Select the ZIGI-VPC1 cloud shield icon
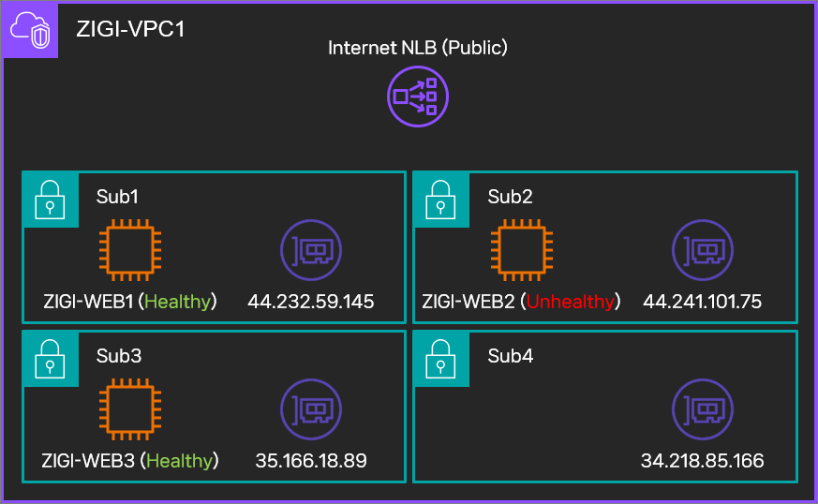 30,30
